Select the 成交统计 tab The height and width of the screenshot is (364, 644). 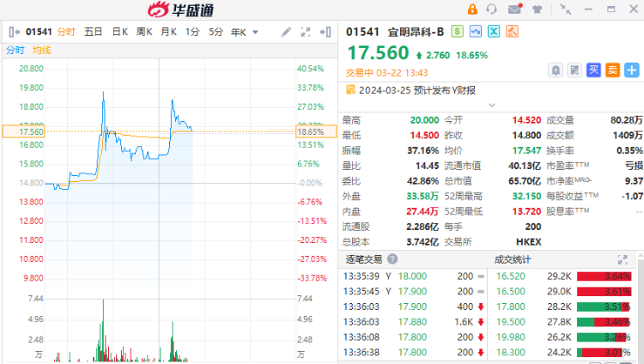click(x=513, y=259)
